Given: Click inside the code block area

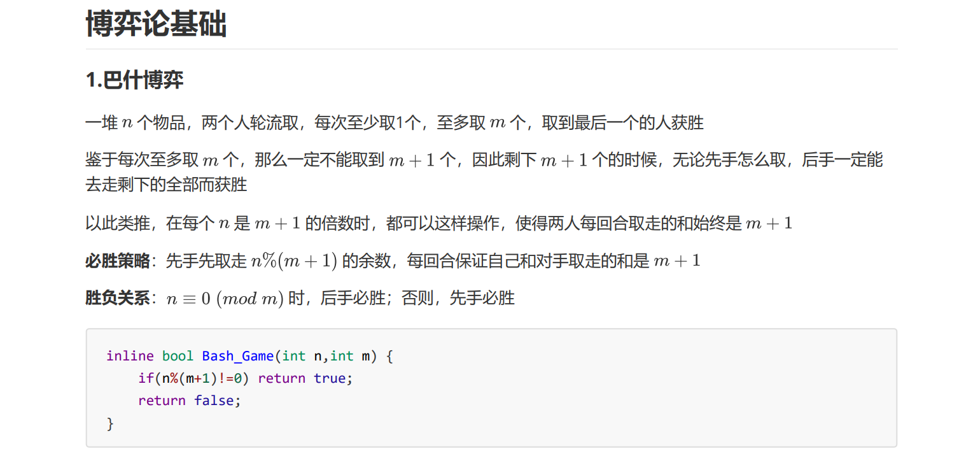Looking at the screenshot, I should click(x=573, y=388).
